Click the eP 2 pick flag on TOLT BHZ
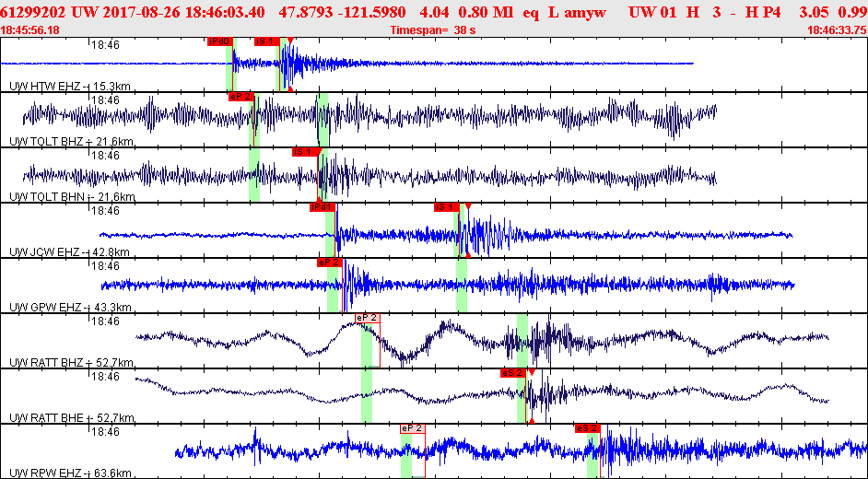Image resolution: width=868 pixels, height=479 pixels. 240,97
